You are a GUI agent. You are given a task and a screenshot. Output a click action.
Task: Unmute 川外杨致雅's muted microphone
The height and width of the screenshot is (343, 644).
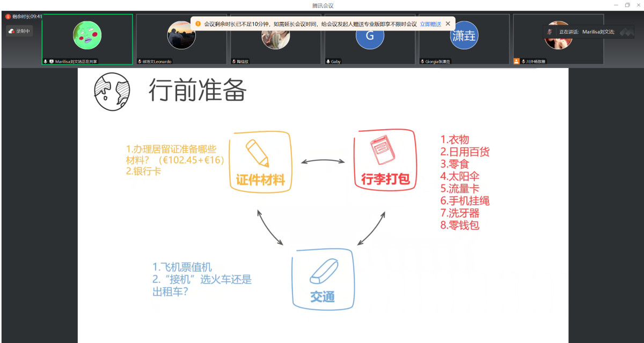pos(523,61)
